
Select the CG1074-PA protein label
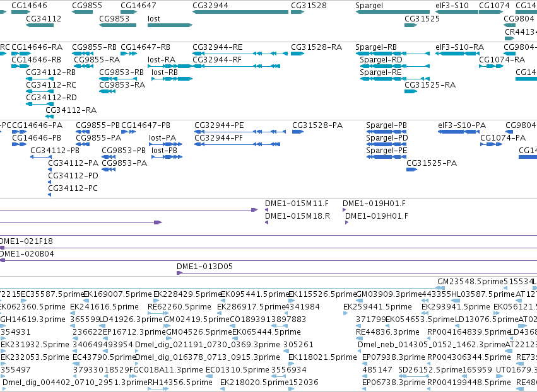503,138
